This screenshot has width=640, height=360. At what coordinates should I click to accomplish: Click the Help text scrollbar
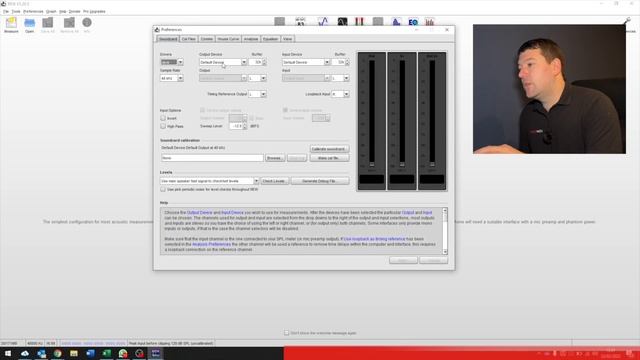coord(445,231)
